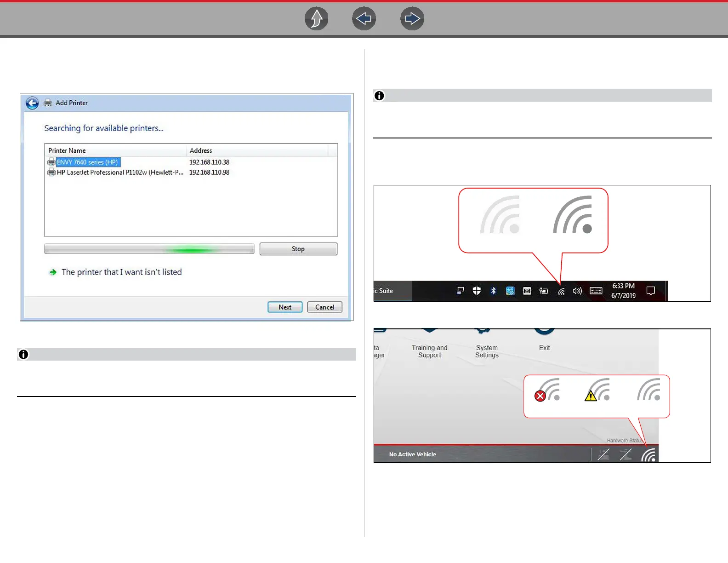Click address 192.168.110.38 in printer list
The image size is (728, 563).
209,162
